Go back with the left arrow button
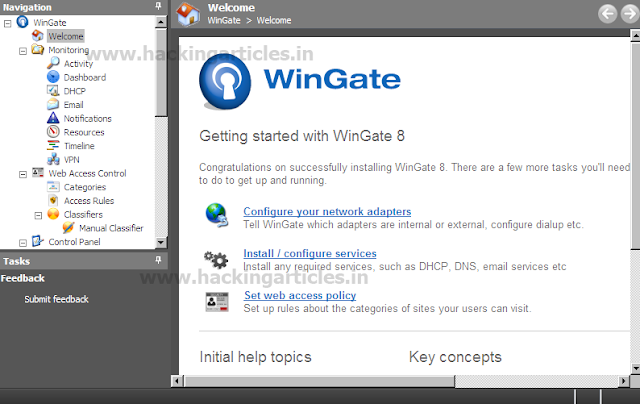 pyautogui.click(x=607, y=14)
